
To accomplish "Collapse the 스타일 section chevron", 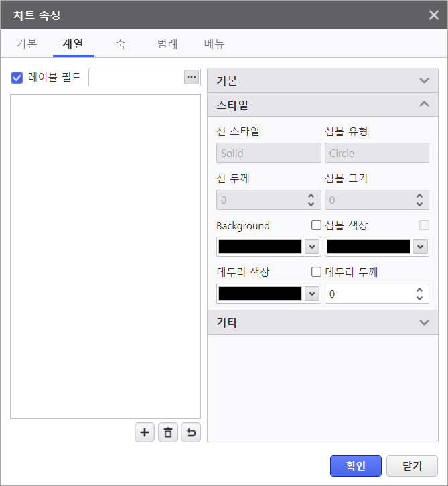I will tap(424, 104).
